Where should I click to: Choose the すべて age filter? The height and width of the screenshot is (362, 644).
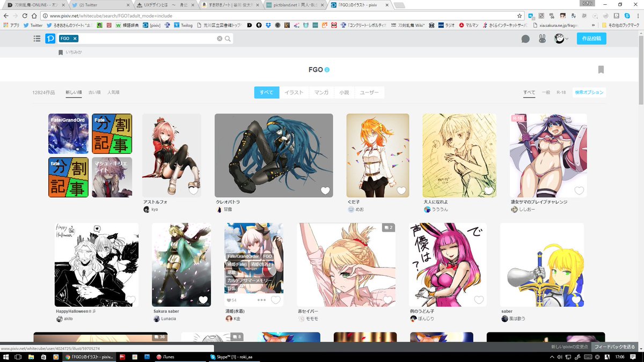529,93
